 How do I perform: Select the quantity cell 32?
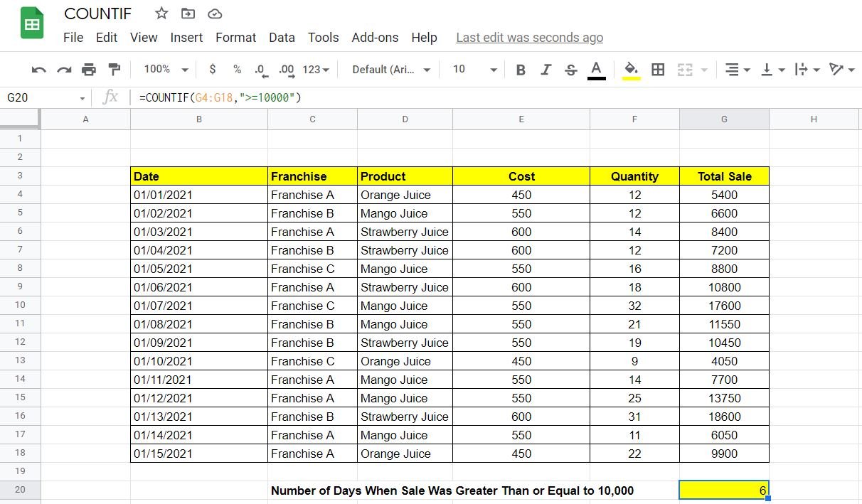[x=634, y=306]
